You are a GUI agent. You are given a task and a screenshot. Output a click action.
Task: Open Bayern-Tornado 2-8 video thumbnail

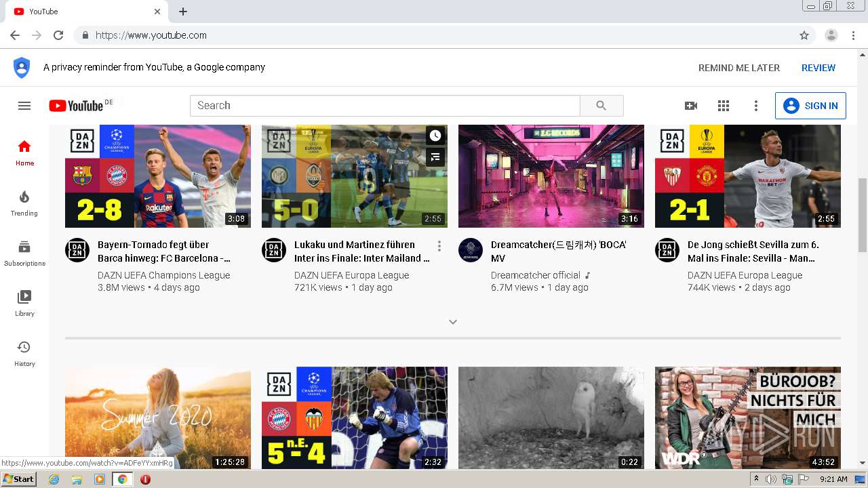point(158,176)
